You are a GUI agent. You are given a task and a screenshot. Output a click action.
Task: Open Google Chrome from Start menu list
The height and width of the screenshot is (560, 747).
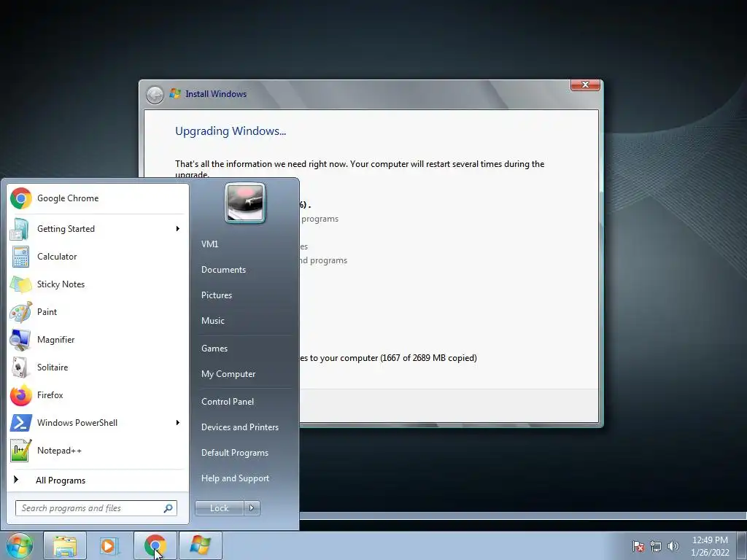pos(97,198)
